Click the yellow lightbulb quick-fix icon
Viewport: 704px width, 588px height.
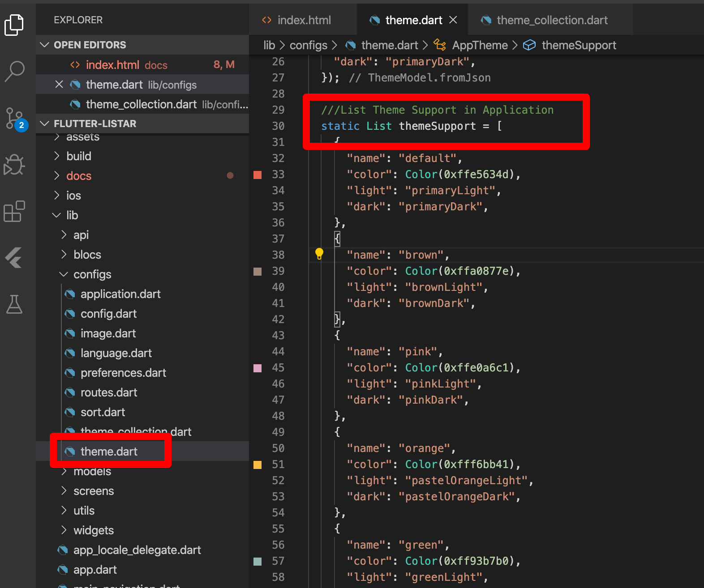coord(319,254)
